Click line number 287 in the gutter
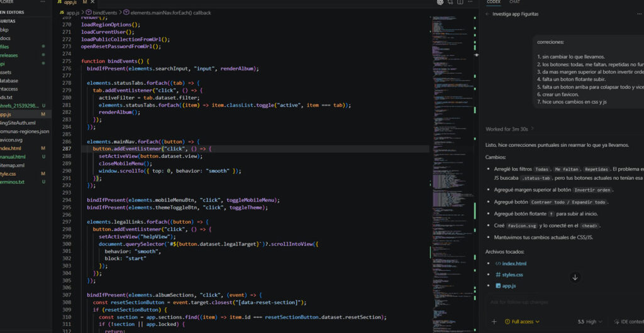This screenshot has height=333, width=644. (66, 148)
